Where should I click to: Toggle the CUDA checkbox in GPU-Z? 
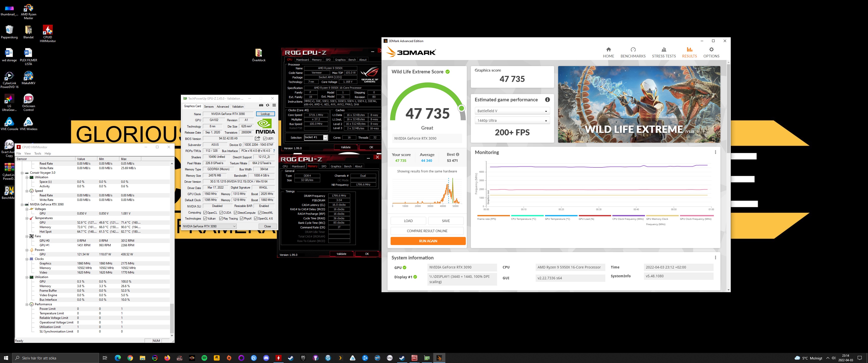(x=221, y=213)
